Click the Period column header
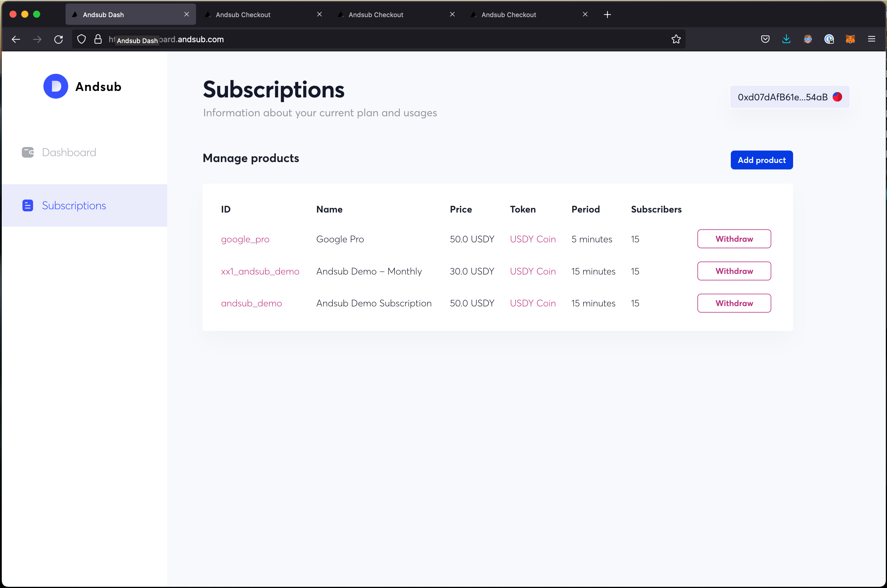Viewport: 887px width, 588px height. click(586, 209)
